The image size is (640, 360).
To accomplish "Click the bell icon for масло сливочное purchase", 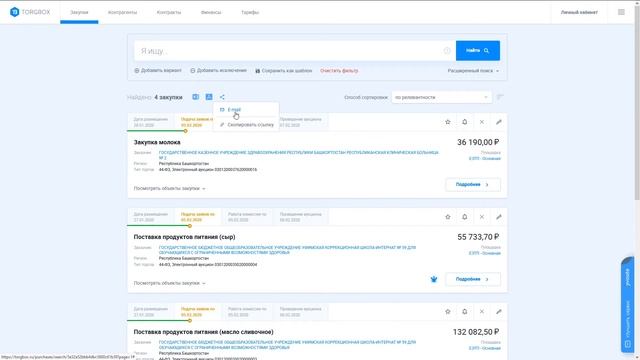I will pyautogui.click(x=464, y=311).
